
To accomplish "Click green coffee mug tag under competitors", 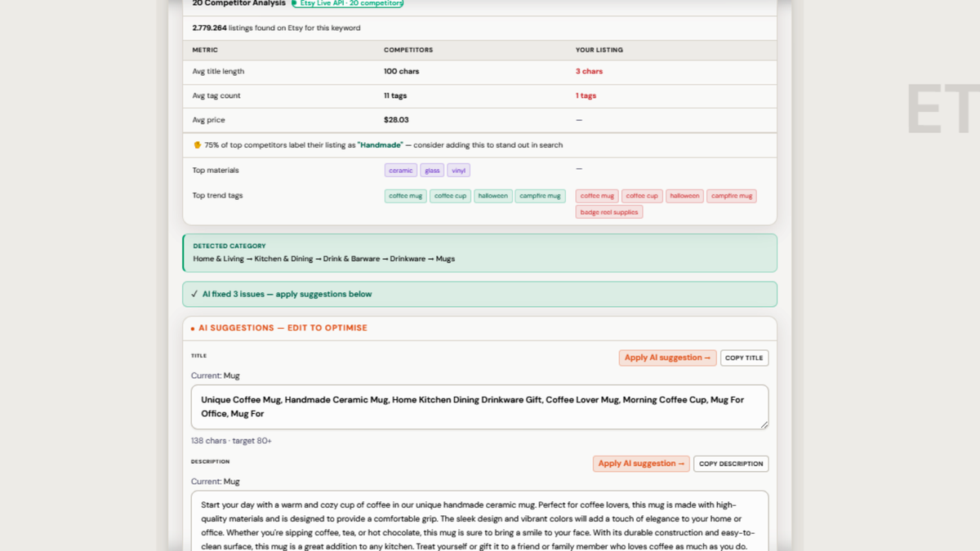I will pos(406,196).
